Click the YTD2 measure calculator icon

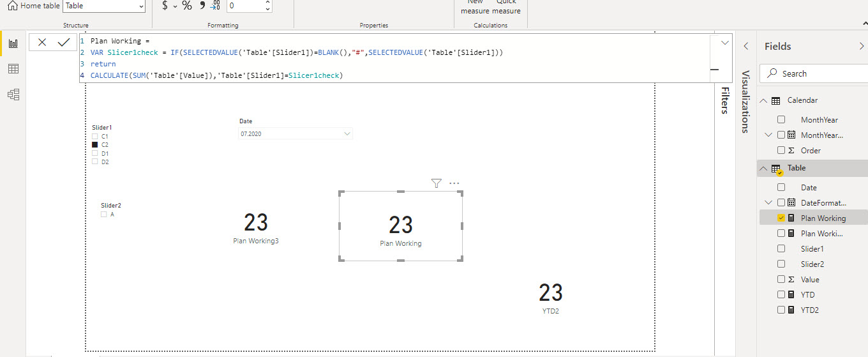791,310
